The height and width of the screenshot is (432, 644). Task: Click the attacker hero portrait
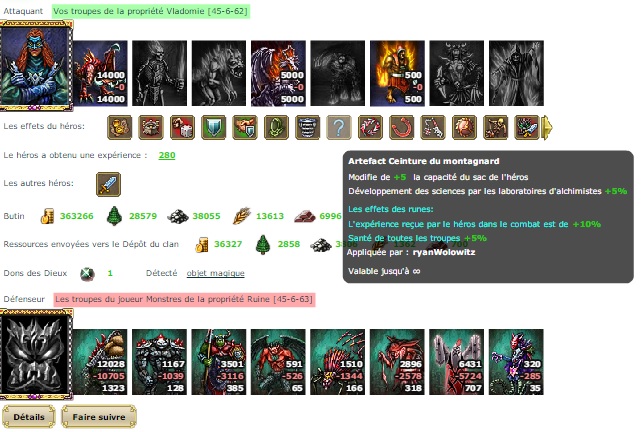pyautogui.click(x=36, y=66)
